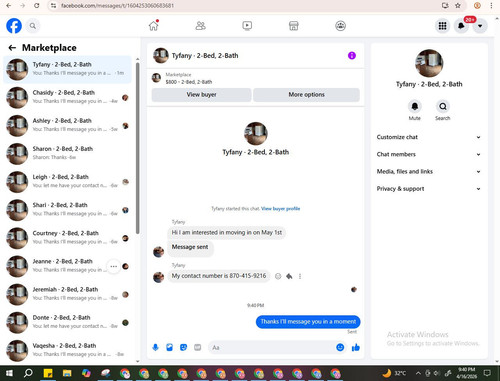
Task: Expand Media, files and links section
Action: (429, 172)
